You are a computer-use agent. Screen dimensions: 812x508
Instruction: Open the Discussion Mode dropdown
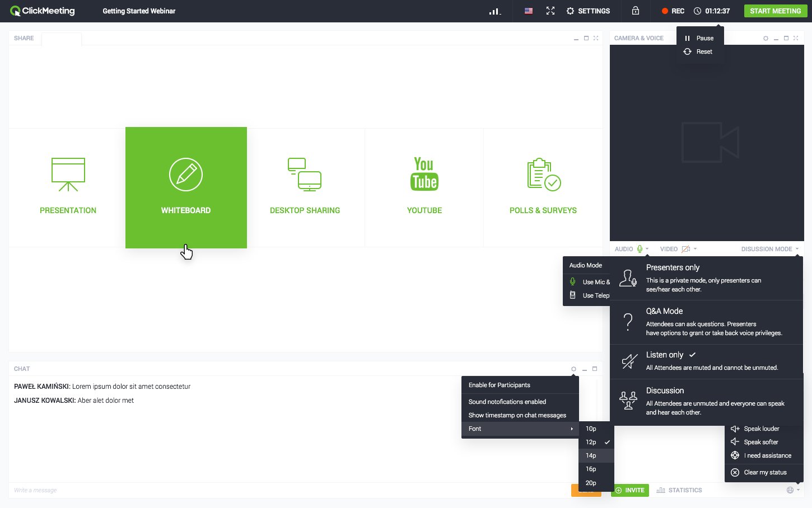tap(769, 248)
